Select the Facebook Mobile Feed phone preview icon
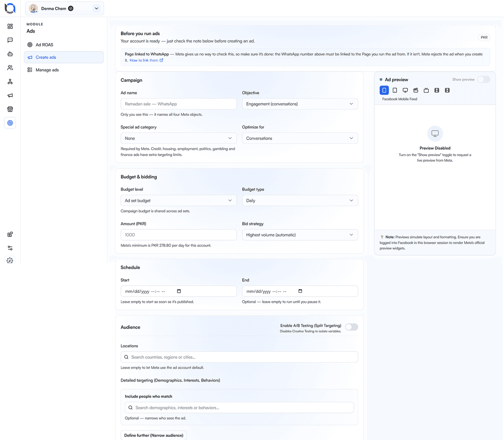The height and width of the screenshot is (440, 504). click(x=384, y=91)
